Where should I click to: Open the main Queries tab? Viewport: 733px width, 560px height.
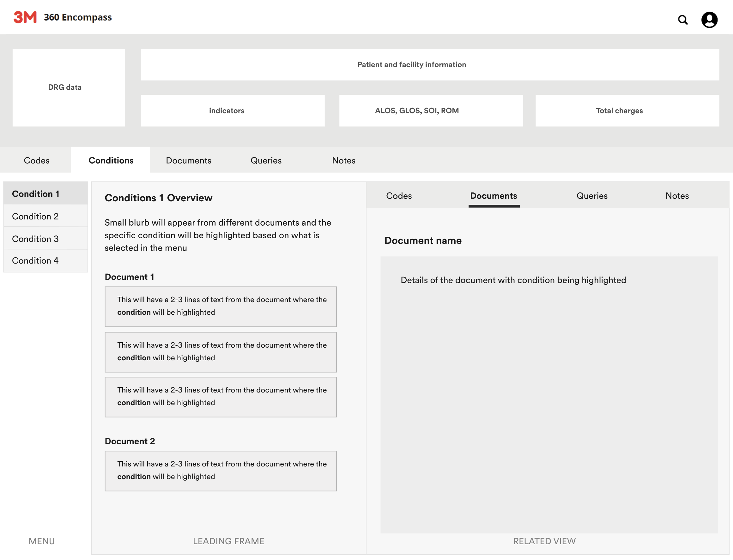point(266,160)
